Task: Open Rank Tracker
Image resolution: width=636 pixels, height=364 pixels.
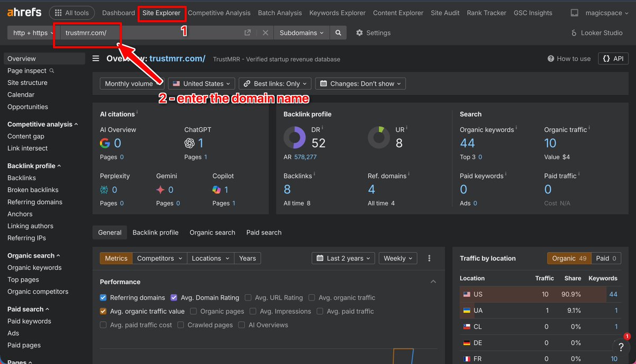Action: (487, 13)
